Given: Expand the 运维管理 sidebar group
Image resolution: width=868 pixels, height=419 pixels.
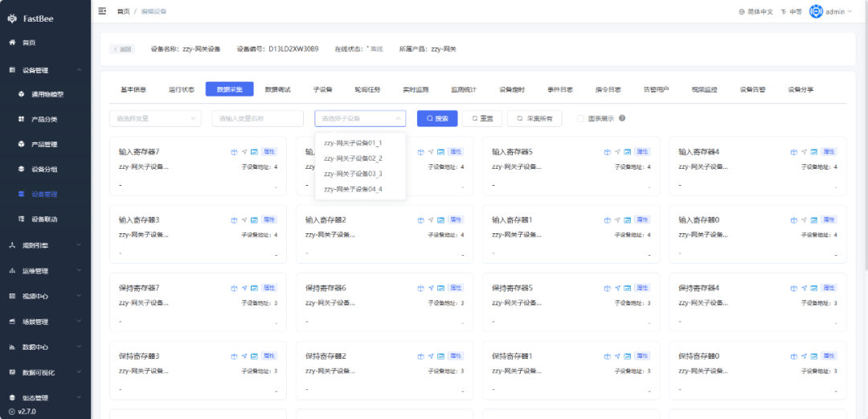Looking at the screenshot, I should (45, 270).
